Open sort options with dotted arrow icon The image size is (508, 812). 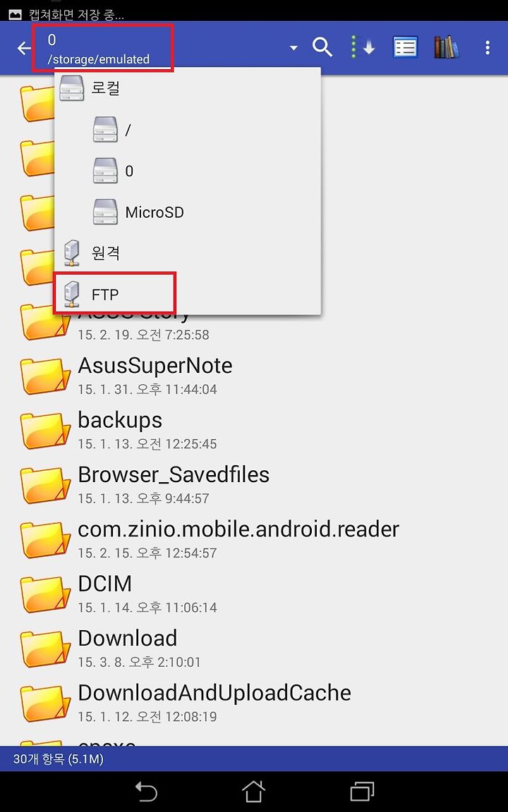(363, 47)
